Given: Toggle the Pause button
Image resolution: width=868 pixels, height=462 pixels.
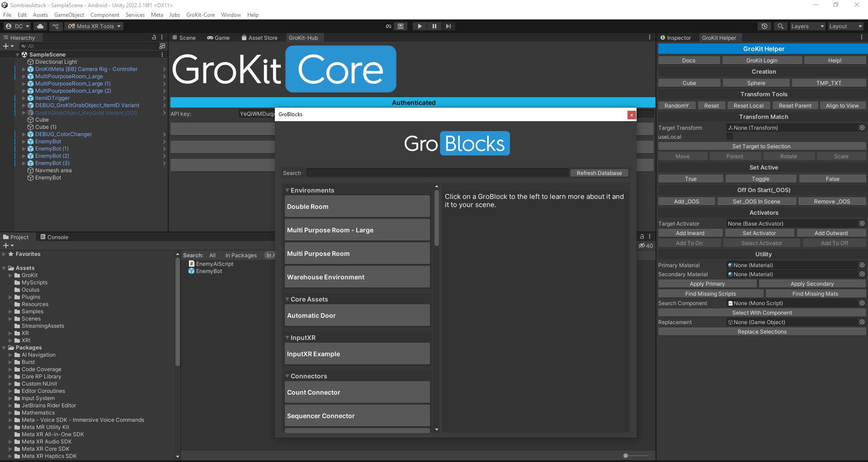Looking at the screenshot, I should tap(434, 26).
